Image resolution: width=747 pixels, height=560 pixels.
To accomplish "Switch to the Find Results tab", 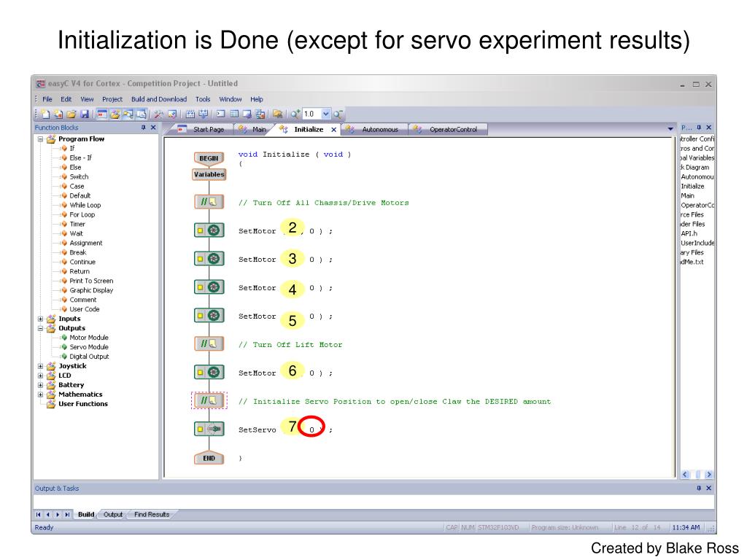I will (151, 515).
